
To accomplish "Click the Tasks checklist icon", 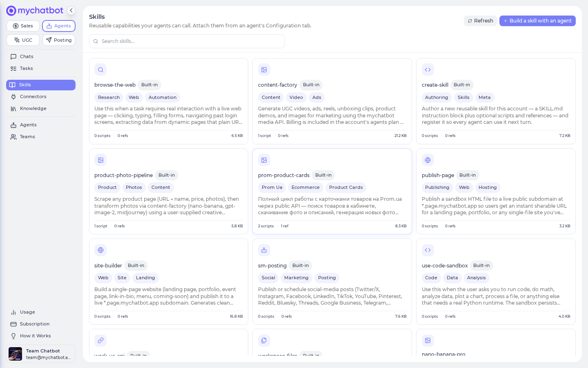I will pyautogui.click(x=13, y=69).
